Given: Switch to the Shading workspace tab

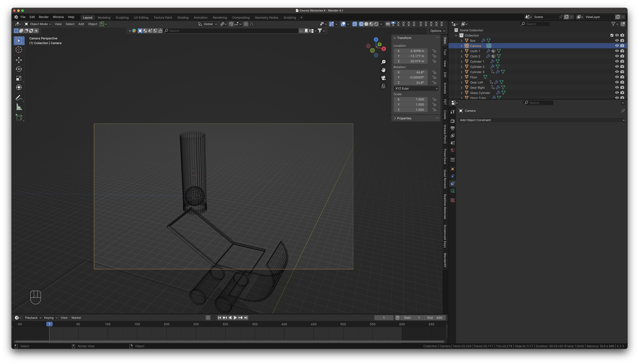Looking at the screenshot, I should [183, 17].
